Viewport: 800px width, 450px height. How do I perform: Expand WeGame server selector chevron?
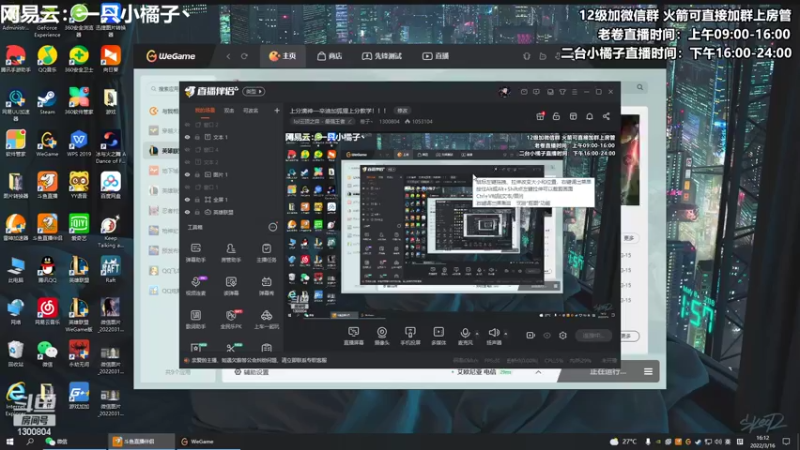tap(538, 372)
